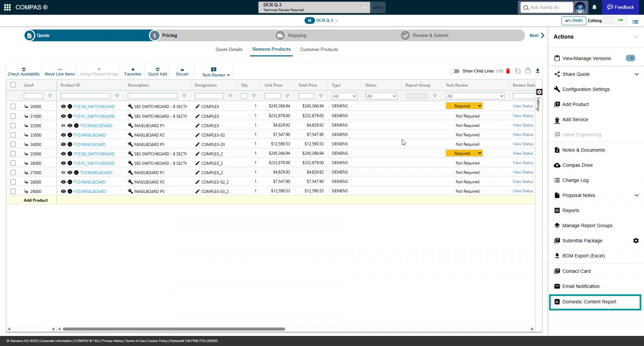Click the Ask Sandy AI search field
Viewport: 644px width, 346px height.
click(547, 7)
